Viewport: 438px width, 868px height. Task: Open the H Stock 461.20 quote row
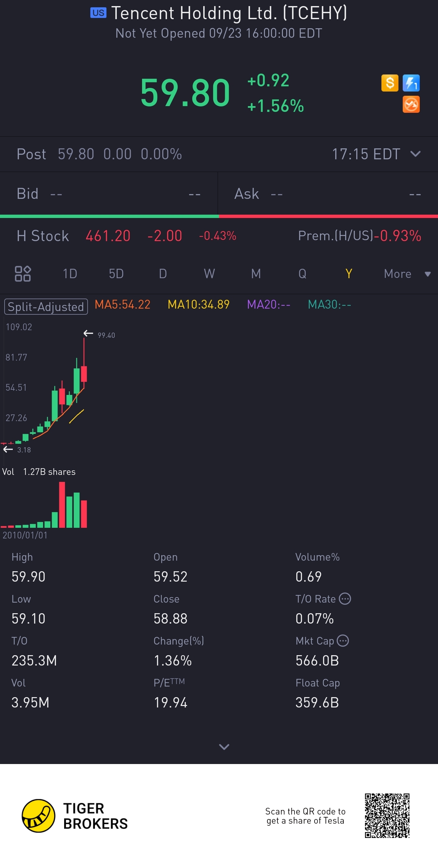[x=127, y=236]
